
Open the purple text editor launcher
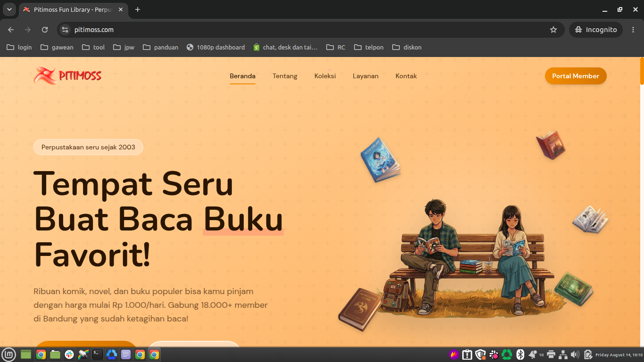pos(126,354)
